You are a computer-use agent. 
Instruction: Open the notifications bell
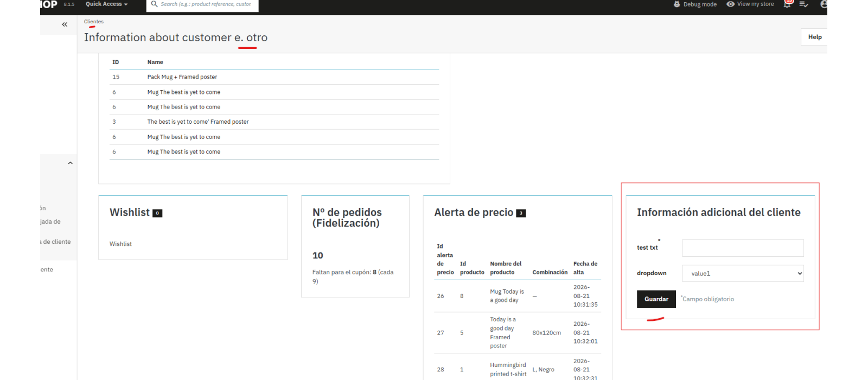coord(787,4)
